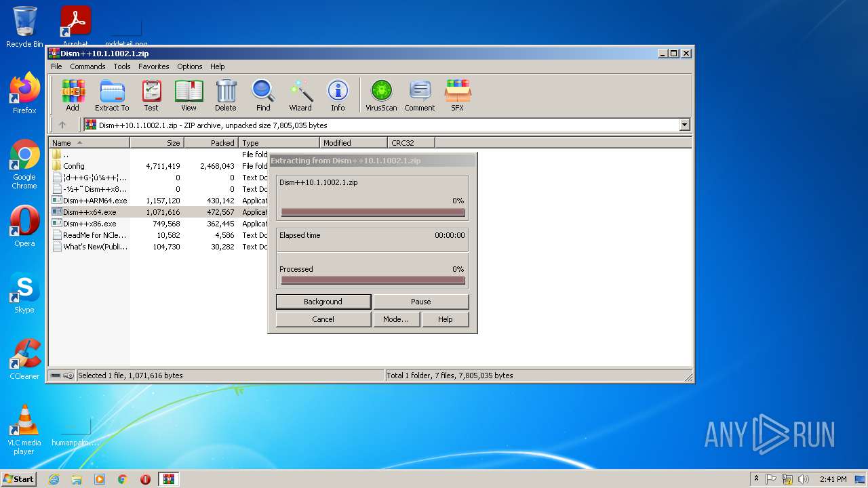Viewport: 868px width, 488px height.
Task: Show hidden tray icons arrow
Action: (x=756, y=479)
